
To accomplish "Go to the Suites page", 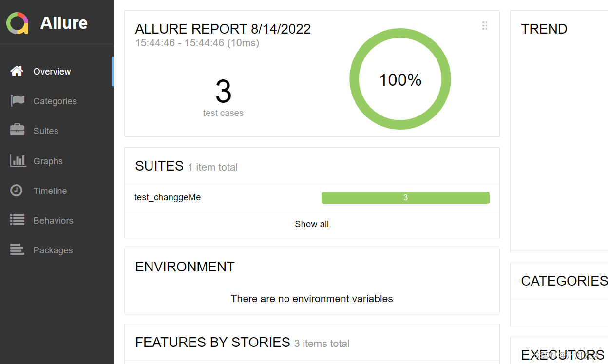I will [57, 131].
